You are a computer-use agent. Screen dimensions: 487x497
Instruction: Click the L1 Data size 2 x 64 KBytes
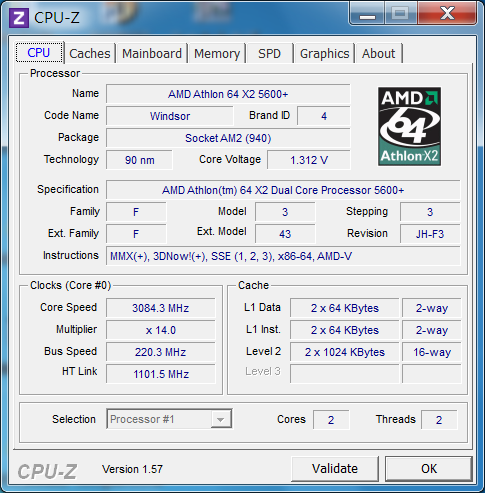[345, 308]
